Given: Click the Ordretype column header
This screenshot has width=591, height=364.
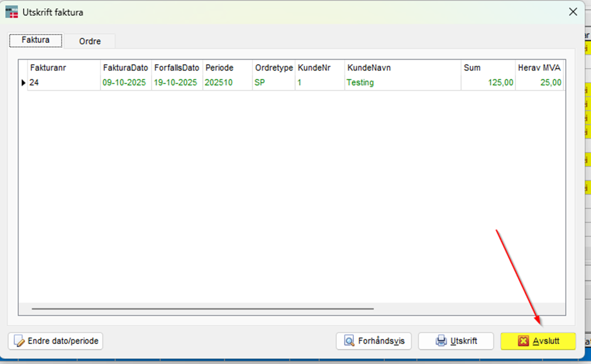Looking at the screenshot, I should [273, 67].
